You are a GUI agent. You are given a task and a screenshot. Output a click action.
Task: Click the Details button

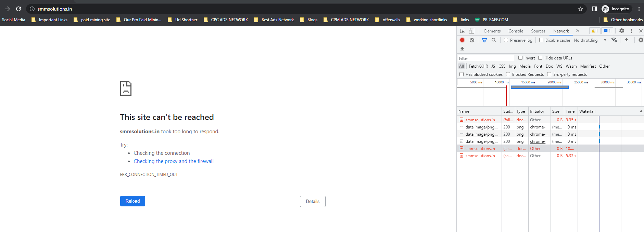[313, 201]
